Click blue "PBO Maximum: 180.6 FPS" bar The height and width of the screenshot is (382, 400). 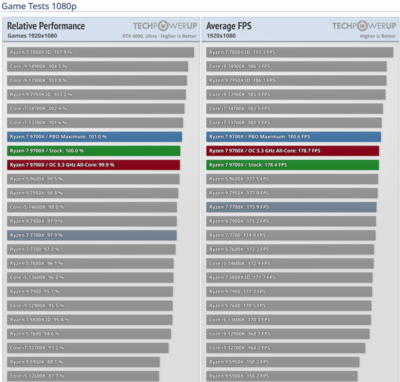[x=294, y=137]
